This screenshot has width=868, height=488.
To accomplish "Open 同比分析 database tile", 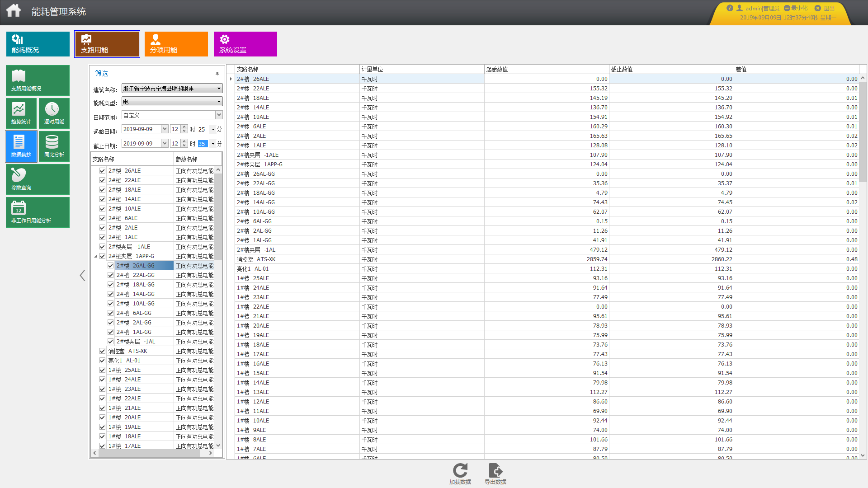I will click(x=54, y=146).
